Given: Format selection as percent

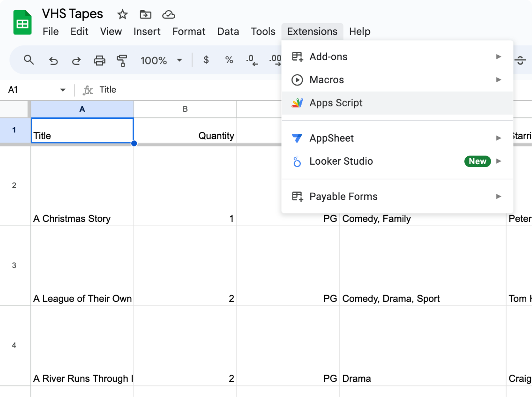Looking at the screenshot, I should coord(229,60).
